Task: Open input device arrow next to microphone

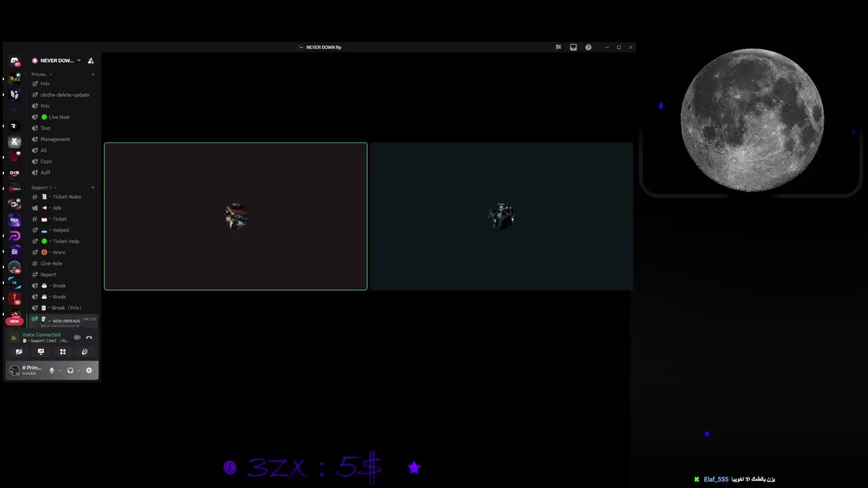Action: tap(60, 370)
